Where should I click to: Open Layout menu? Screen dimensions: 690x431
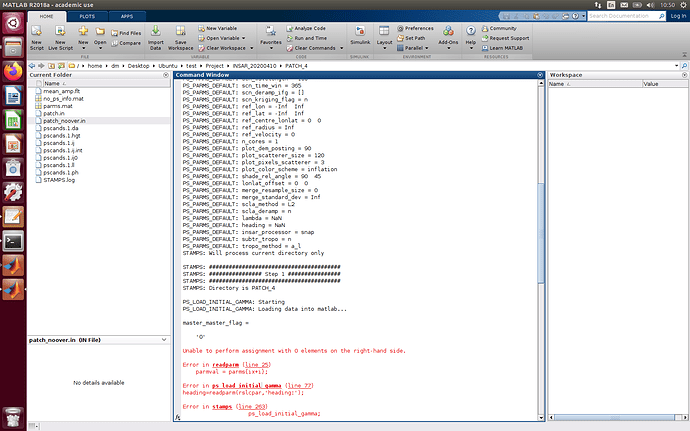point(384,38)
